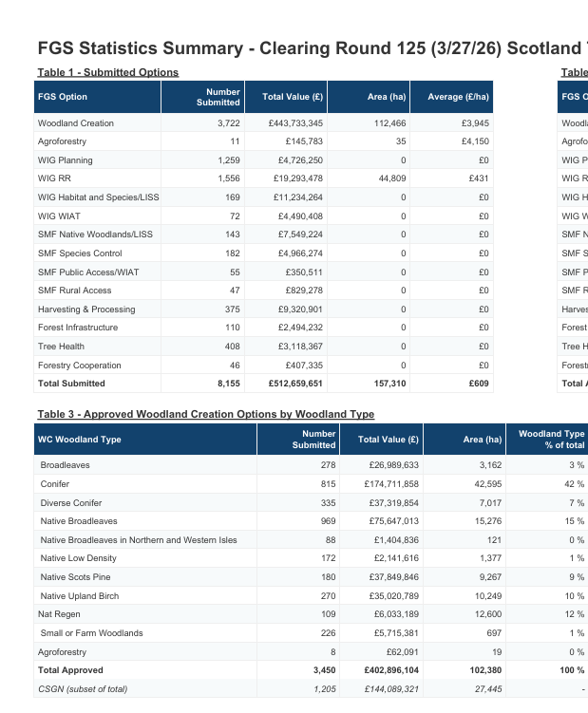This screenshot has height=713, width=588.
Task: Select the Forestry Cooperation row label
Action: 80,366
